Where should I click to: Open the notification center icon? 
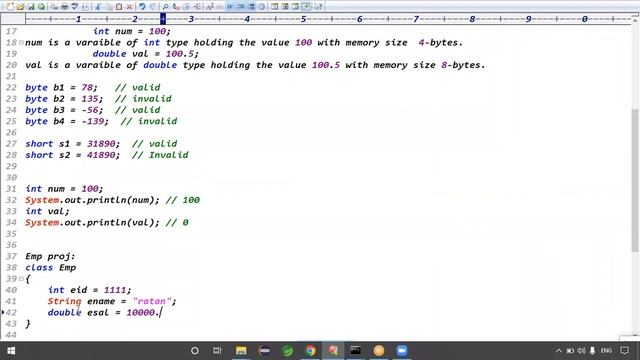[624, 351]
